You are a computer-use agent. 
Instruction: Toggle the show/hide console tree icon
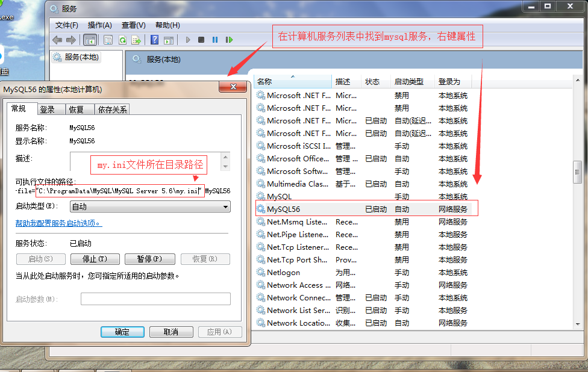pos(90,40)
